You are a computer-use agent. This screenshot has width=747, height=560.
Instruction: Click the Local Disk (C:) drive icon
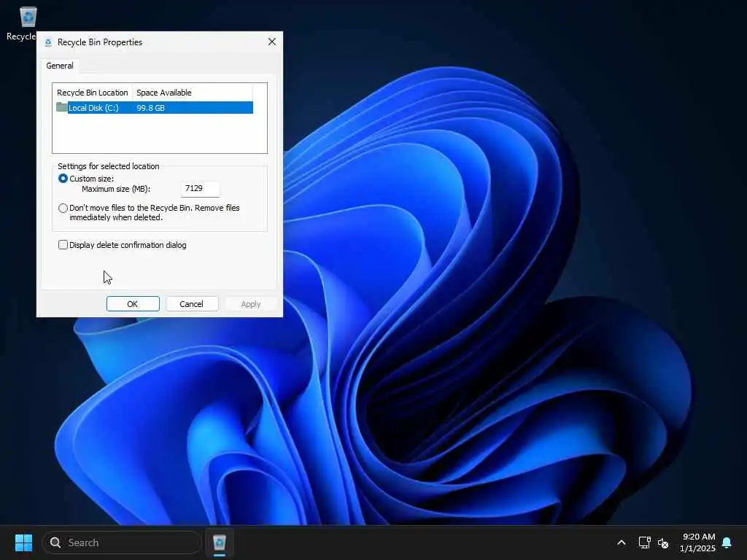click(x=61, y=107)
